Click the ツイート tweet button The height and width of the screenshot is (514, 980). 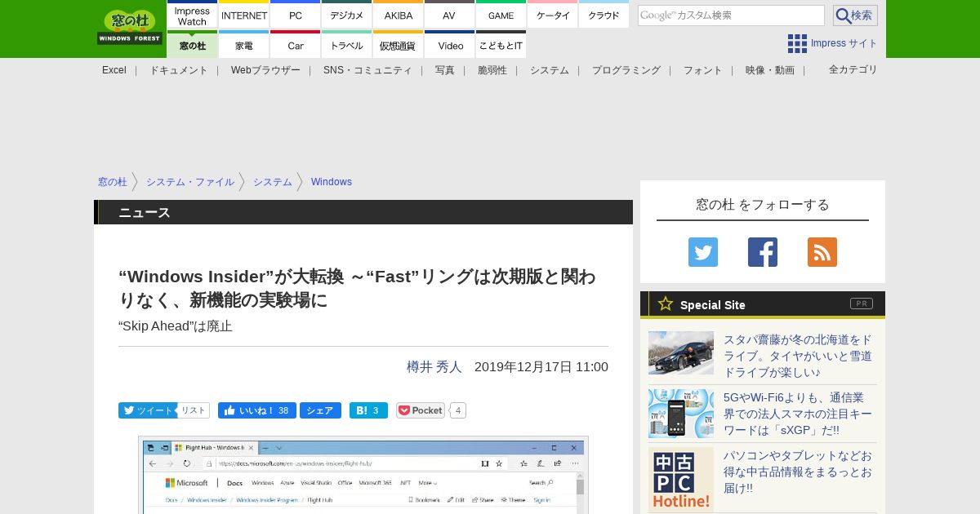[x=147, y=410]
